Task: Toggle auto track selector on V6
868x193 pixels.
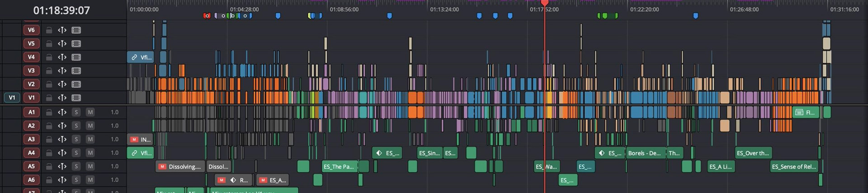Action: (x=62, y=30)
